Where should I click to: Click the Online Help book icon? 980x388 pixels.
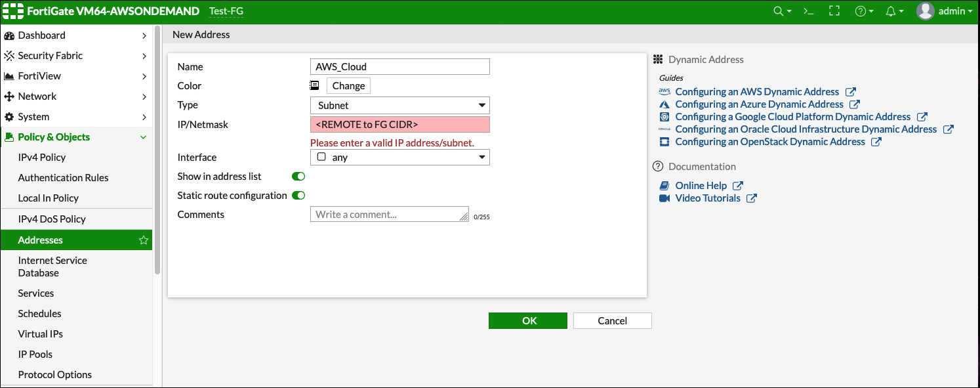click(x=664, y=185)
